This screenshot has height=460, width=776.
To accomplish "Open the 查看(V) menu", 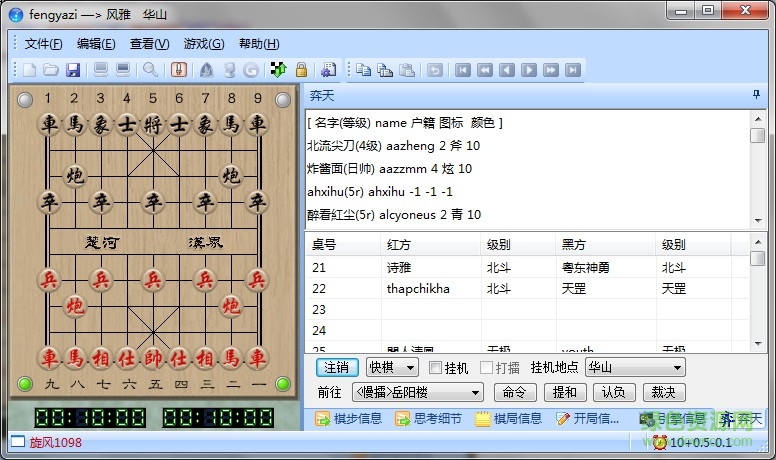I will (149, 44).
